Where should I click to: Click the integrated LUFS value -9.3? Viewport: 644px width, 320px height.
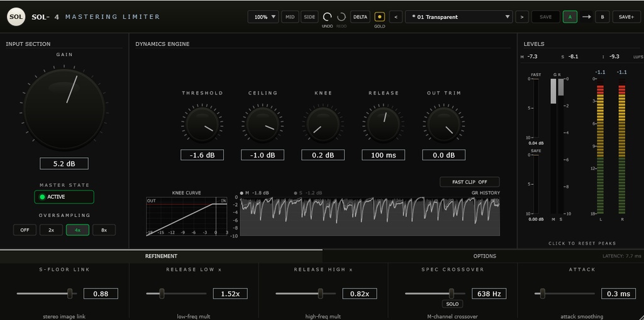click(614, 57)
